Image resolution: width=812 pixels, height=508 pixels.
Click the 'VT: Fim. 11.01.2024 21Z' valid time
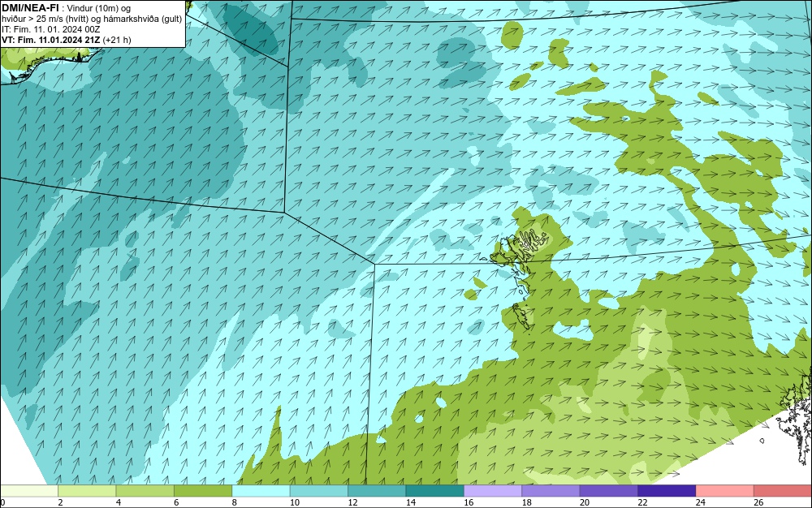pos(50,40)
